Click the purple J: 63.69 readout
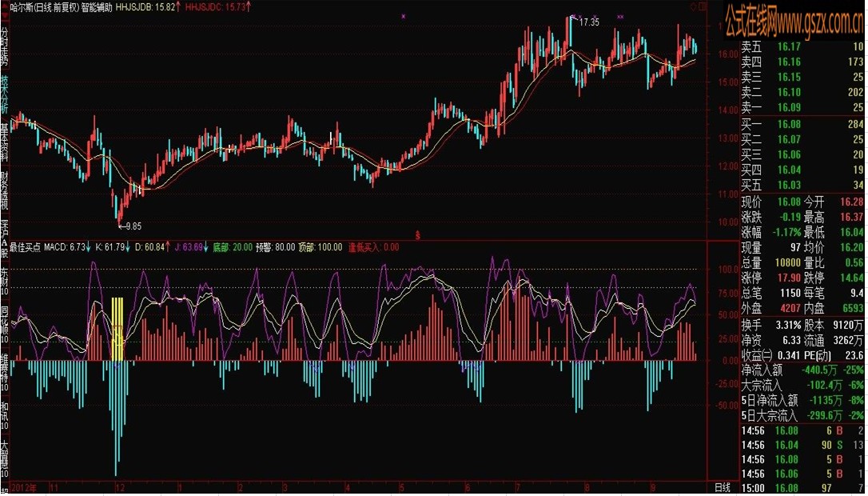868x496 pixels. tap(188, 247)
